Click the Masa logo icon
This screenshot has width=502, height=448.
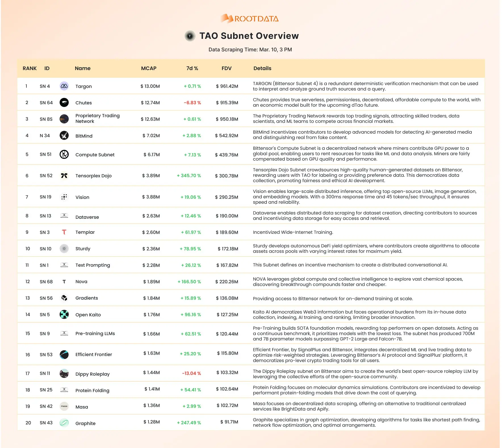pyautogui.click(x=64, y=406)
